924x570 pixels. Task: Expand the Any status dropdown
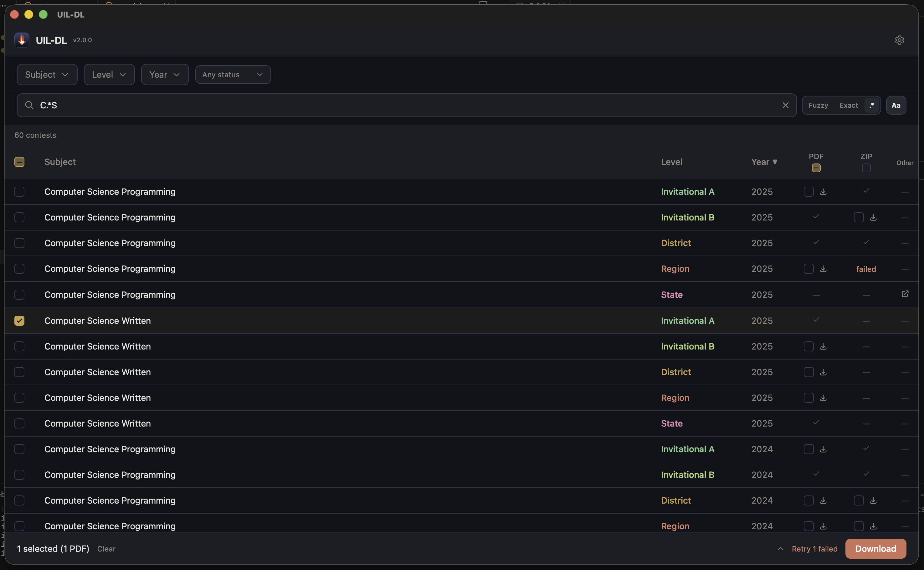[x=233, y=75]
